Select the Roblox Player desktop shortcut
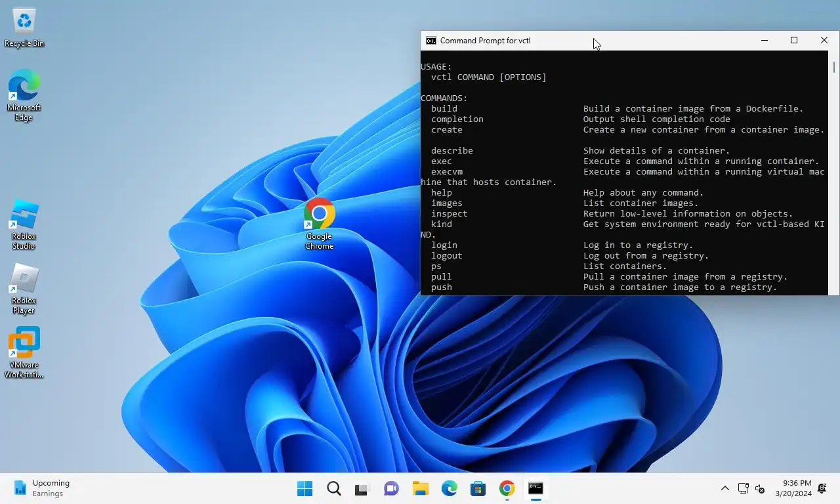Screen dimensions: 840x504 coord(24,289)
